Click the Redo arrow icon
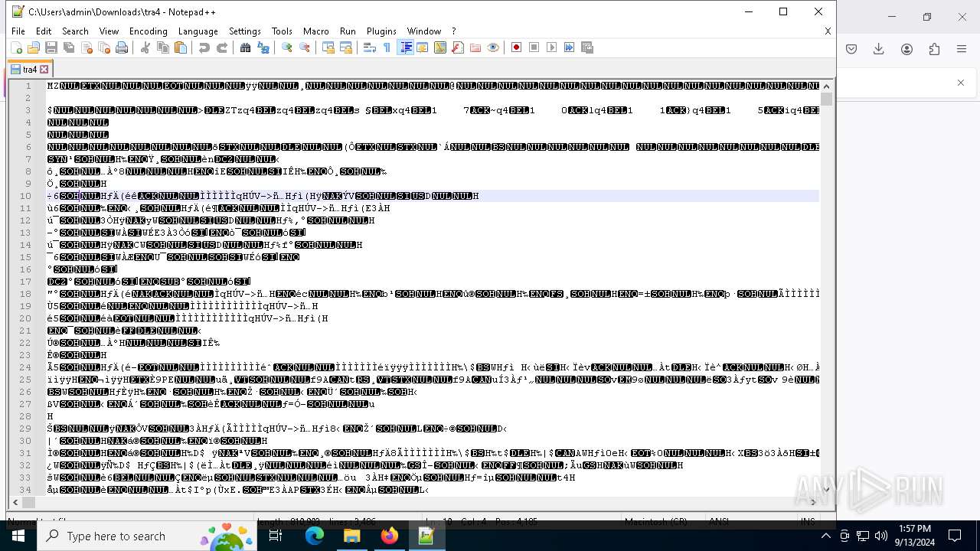Viewport: 980px width, 551px height. 222,47
